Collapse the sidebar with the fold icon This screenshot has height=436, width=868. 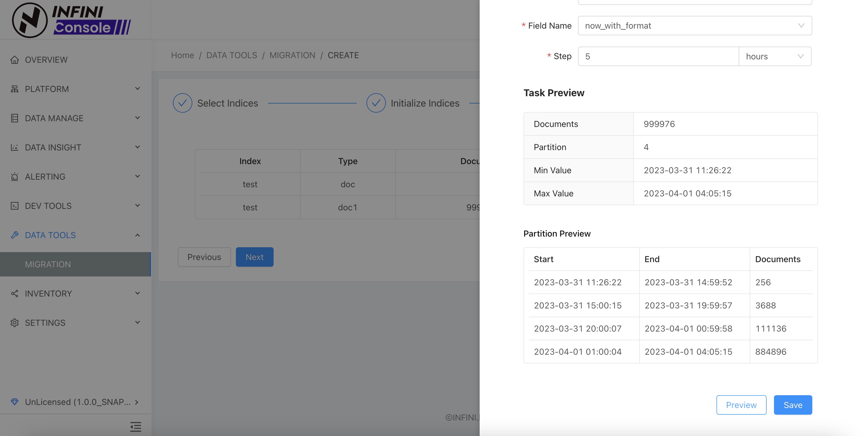click(135, 427)
